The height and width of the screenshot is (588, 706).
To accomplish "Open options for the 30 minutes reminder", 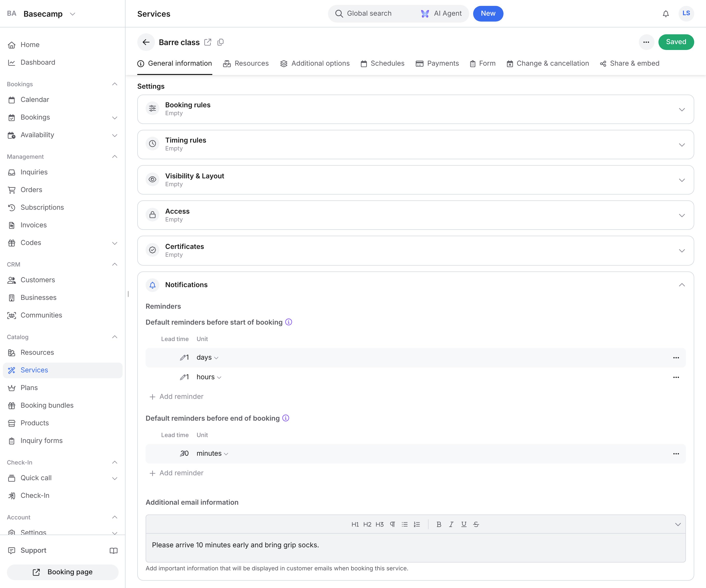I will [x=676, y=453].
